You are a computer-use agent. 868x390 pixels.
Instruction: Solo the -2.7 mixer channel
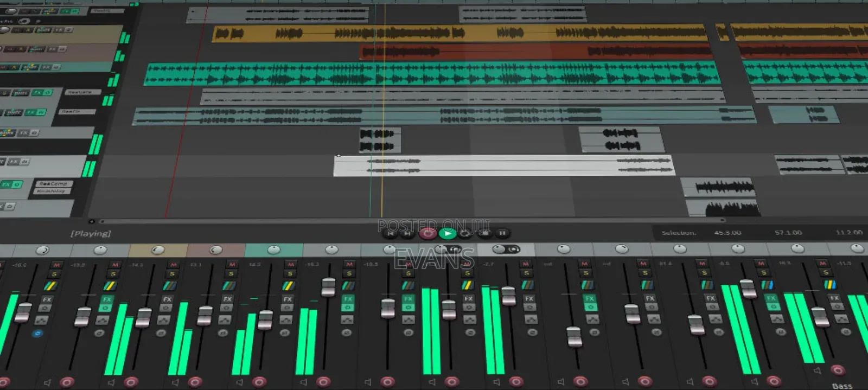(526, 273)
